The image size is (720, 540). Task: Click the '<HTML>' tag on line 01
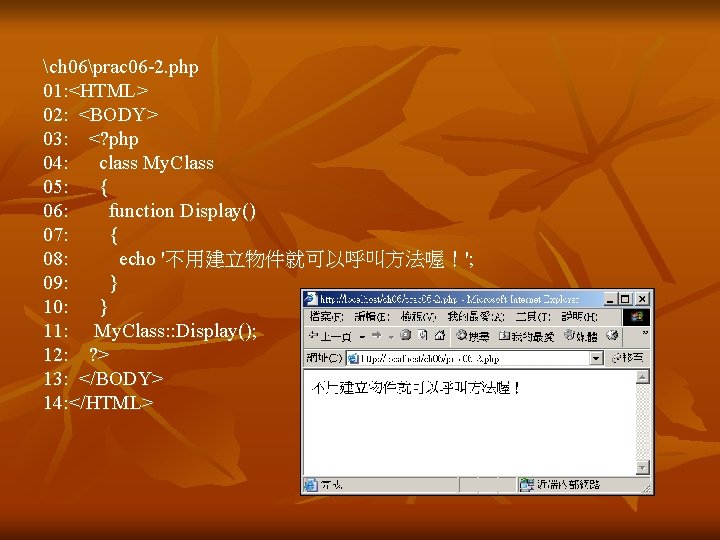coord(108,91)
